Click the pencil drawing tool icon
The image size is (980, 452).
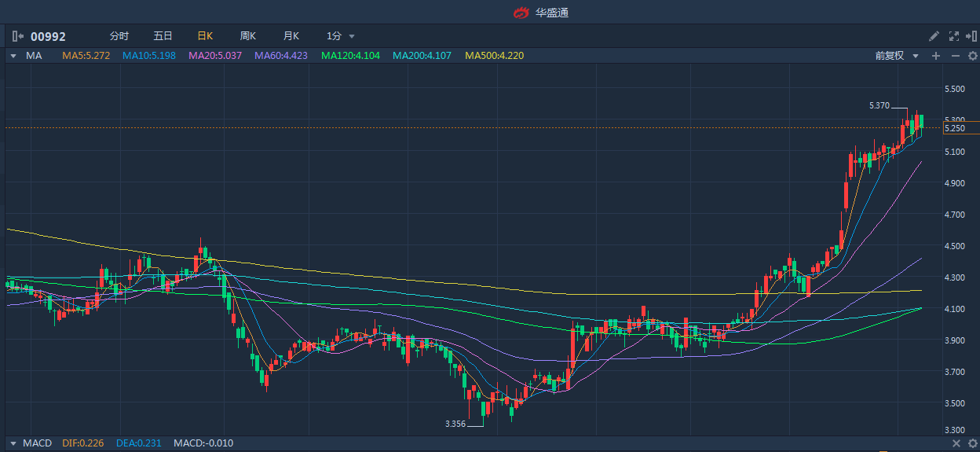[934, 36]
